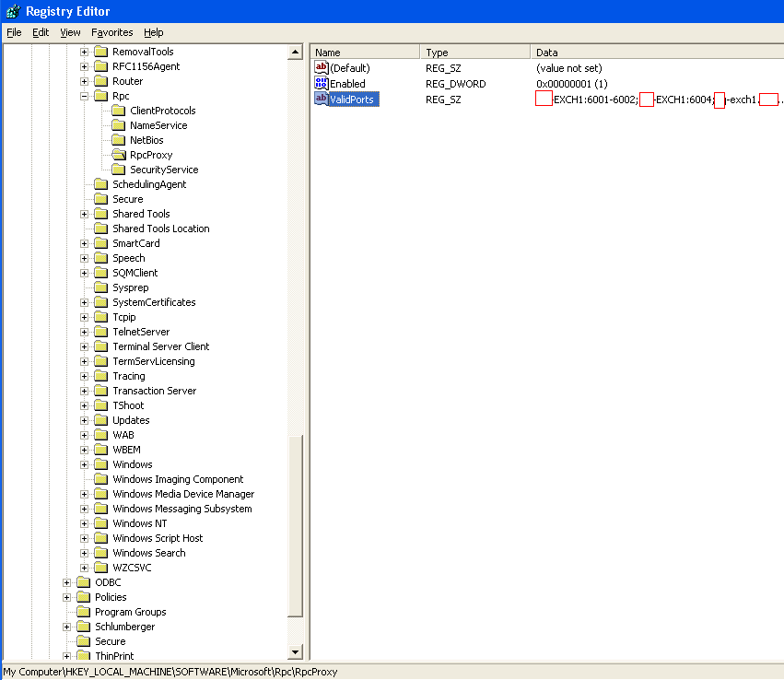The width and height of the screenshot is (784, 680).
Task: Select the (Default) value name
Action: (350, 68)
